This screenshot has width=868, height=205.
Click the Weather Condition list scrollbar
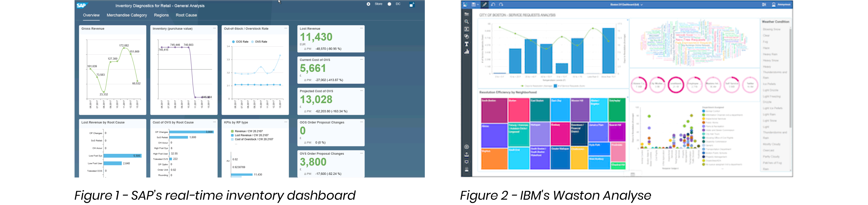click(x=791, y=78)
